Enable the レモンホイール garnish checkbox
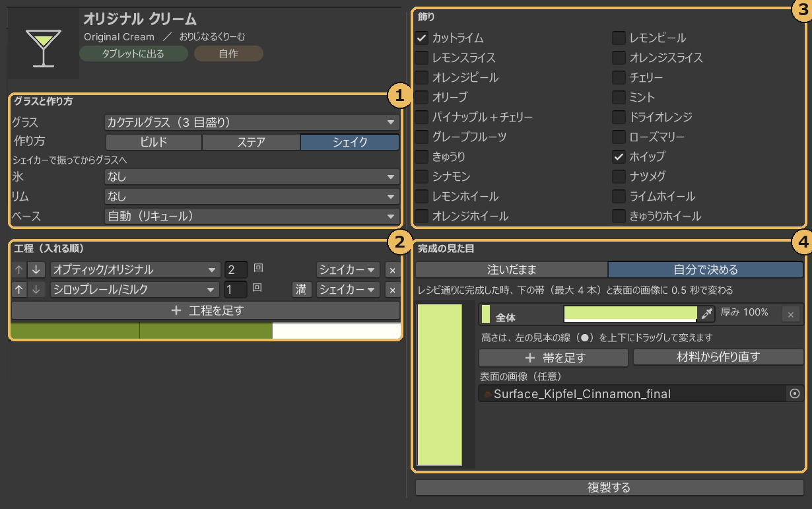Screen dimensions: 812x509 tap(421, 196)
